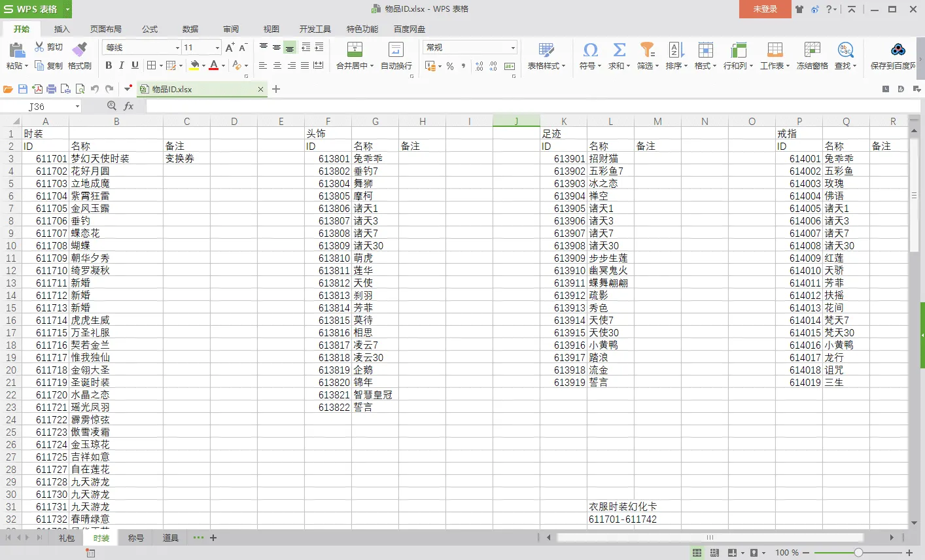Image resolution: width=925 pixels, height=560 pixels.
Task: Open a new document tab with plus
Action: (x=276, y=89)
